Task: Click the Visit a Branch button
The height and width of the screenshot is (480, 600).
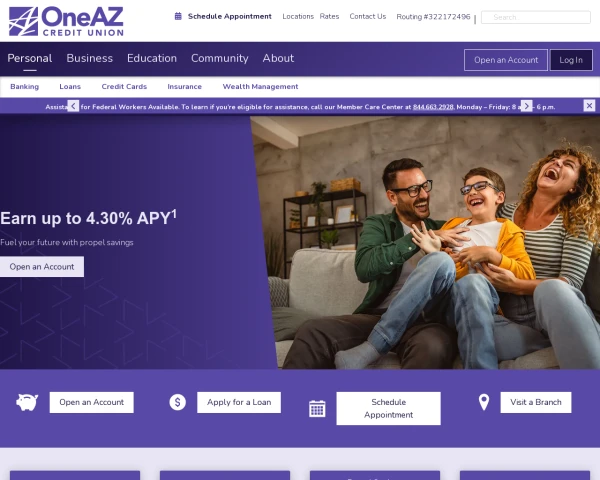Action: point(536,402)
